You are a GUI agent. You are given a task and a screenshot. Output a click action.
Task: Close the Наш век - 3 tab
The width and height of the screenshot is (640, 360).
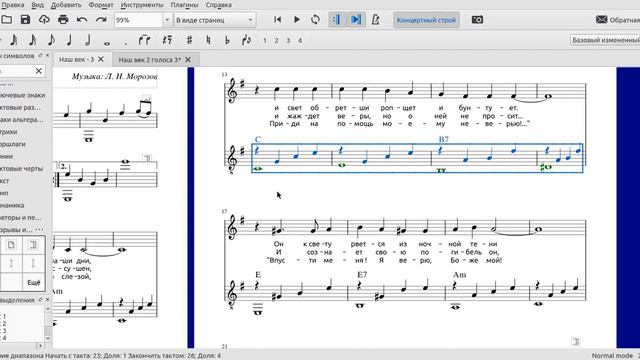(101, 60)
